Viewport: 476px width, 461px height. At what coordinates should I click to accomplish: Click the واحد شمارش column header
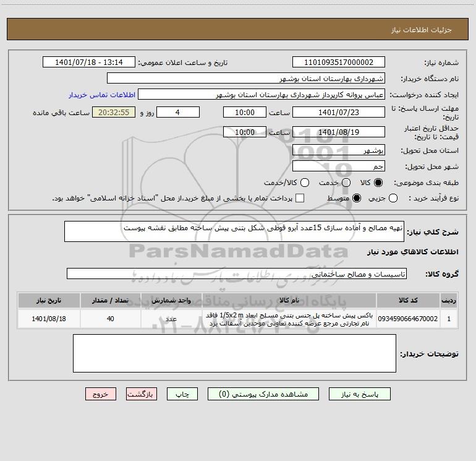pyautogui.click(x=171, y=301)
